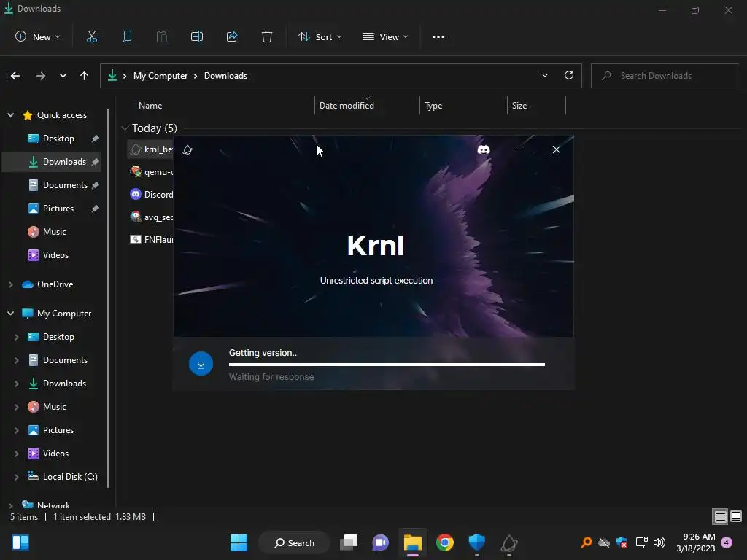
Task: Open Desktop under Quick access
Action: pyautogui.click(x=58, y=139)
